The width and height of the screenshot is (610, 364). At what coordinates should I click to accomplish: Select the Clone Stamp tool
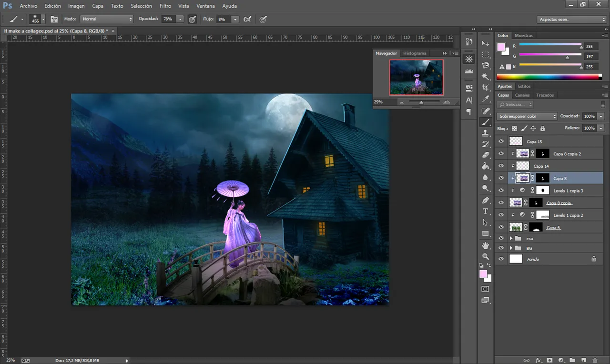[x=486, y=133]
